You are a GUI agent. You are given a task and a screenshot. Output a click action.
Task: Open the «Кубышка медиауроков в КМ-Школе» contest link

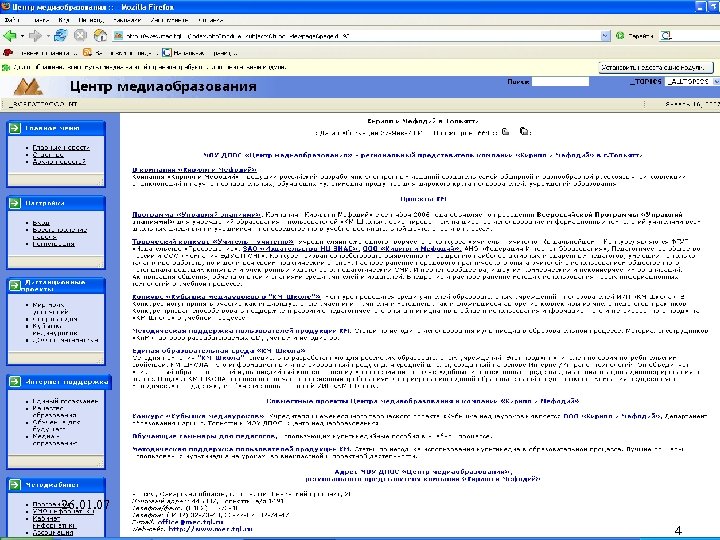226,297
